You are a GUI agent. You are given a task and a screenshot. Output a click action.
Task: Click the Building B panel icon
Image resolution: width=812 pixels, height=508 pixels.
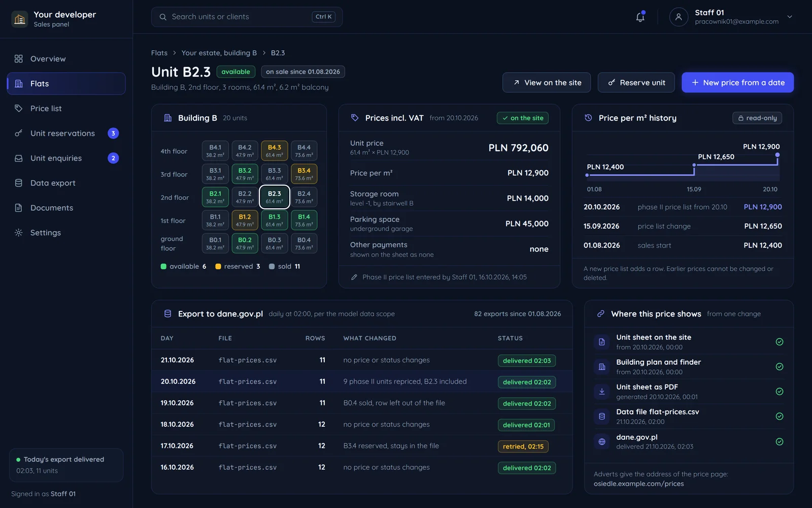168,118
